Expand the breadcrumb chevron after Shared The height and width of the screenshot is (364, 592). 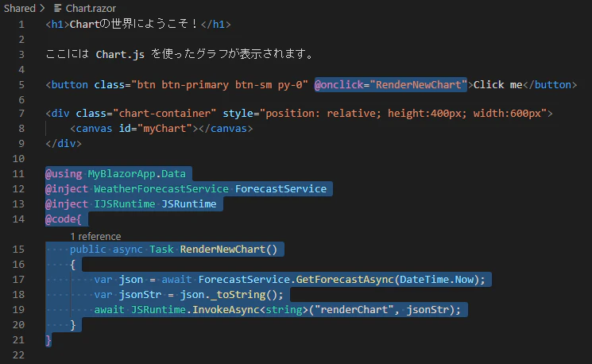[x=42, y=8]
